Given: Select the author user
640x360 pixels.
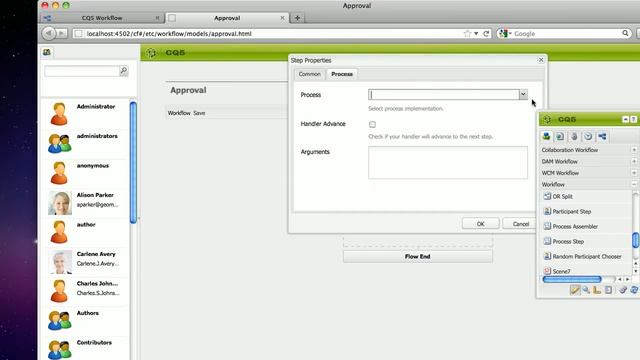Looking at the screenshot, I should [x=85, y=232].
